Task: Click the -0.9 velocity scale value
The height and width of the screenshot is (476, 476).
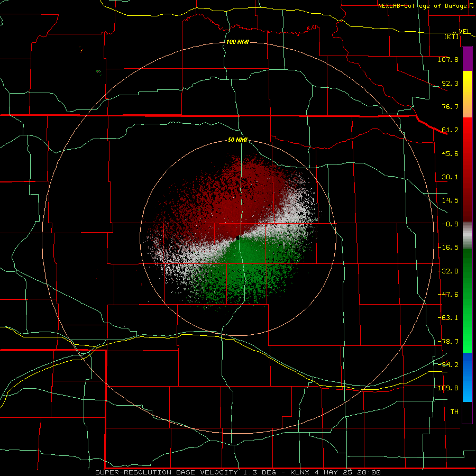Action: click(x=450, y=224)
